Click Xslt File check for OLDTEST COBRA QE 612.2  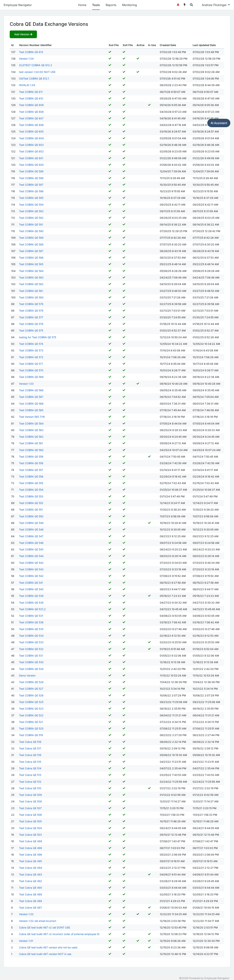(124, 65)
